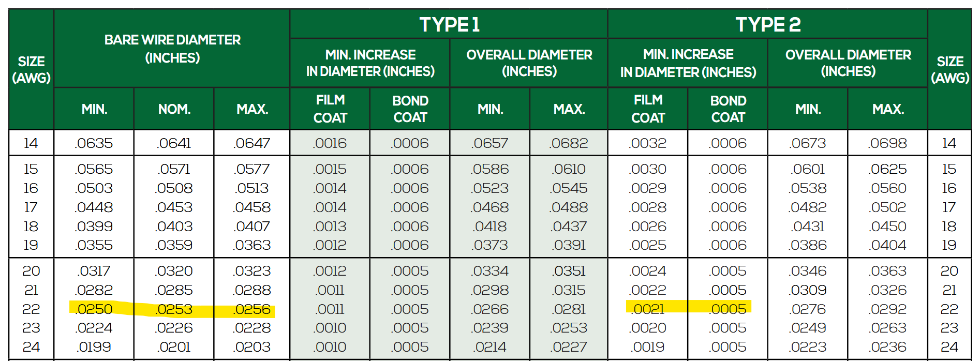Image resolution: width=980 pixels, height=361 pixels.
Task: Click Type 1 OVERALL DIAMETER header
Action: pos(529,63)
